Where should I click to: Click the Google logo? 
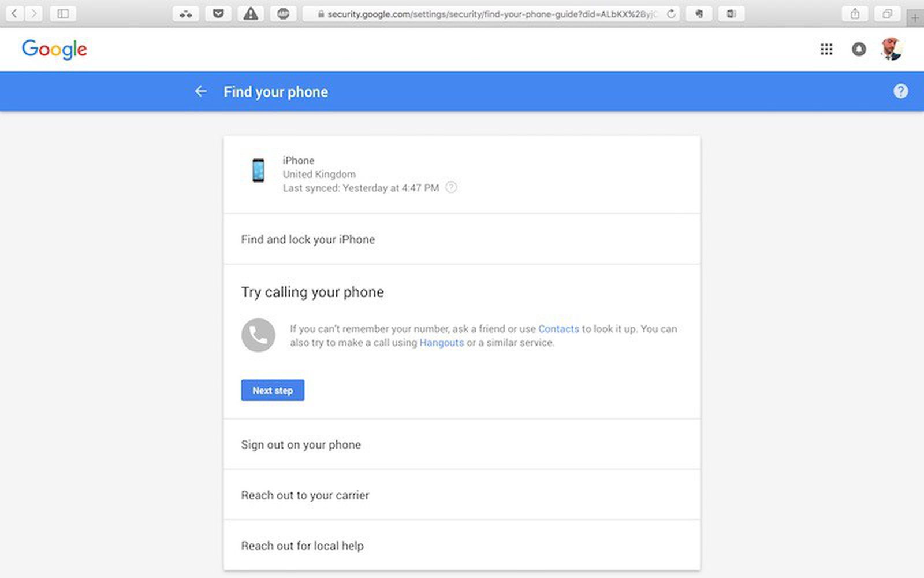pyautogui.click(x=54, y=50)
